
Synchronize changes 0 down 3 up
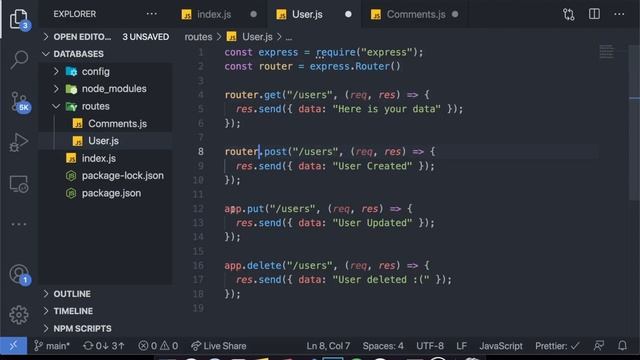pyautogui.click(x=104, y=346)
